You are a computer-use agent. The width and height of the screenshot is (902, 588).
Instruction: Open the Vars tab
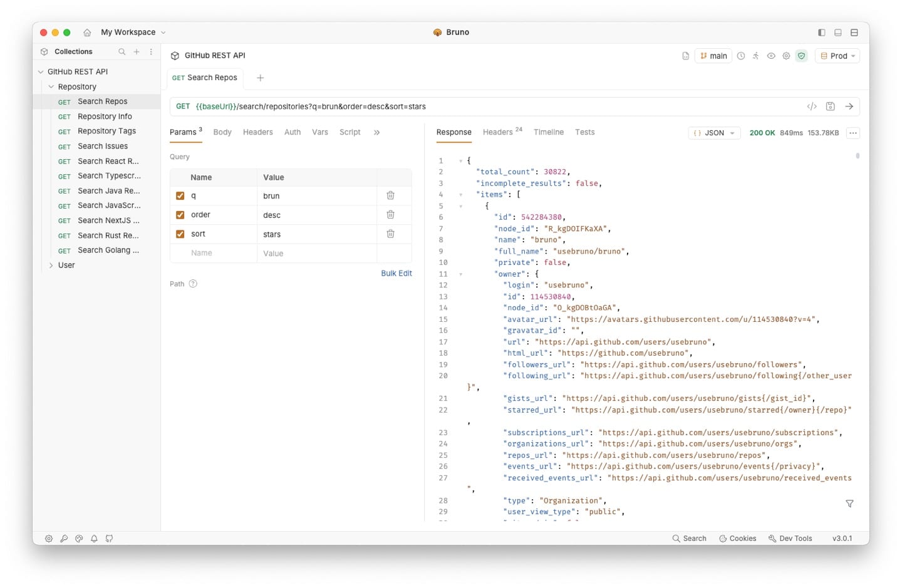tap(320, 132)
